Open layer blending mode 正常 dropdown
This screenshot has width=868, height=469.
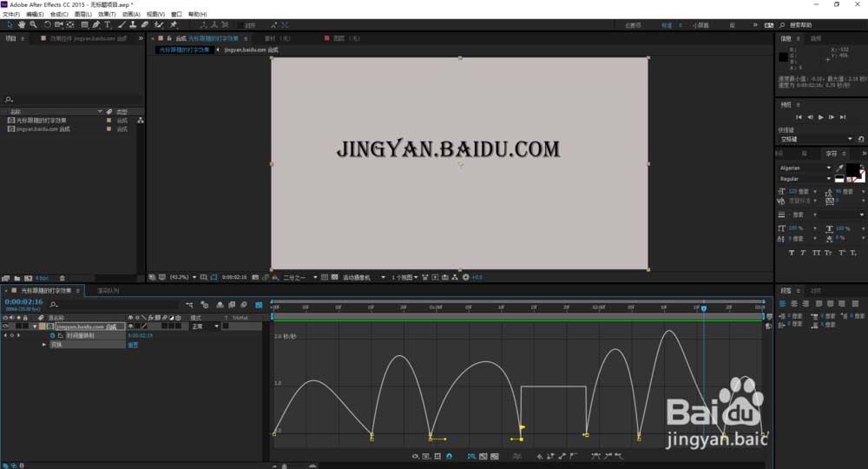point(205,327)
